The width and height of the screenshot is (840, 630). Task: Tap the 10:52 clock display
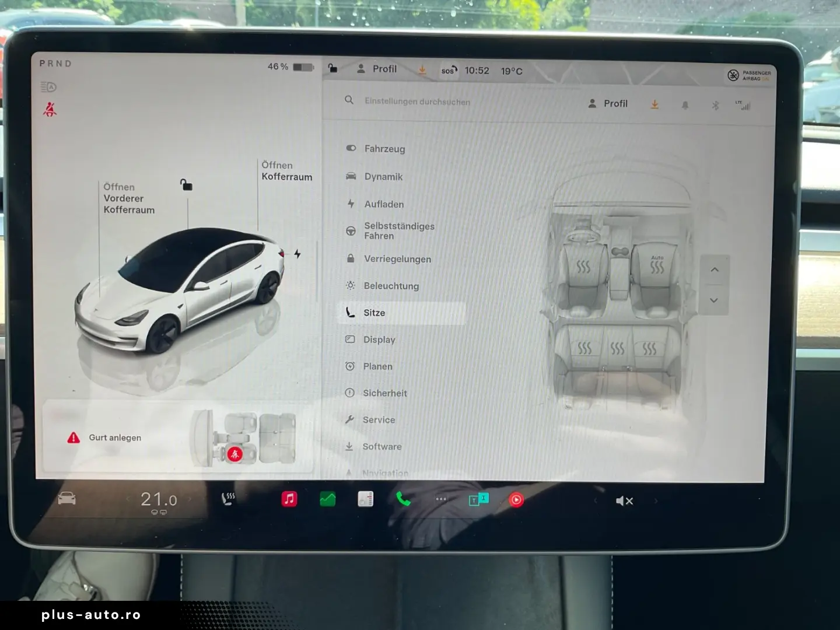point(477,71)
